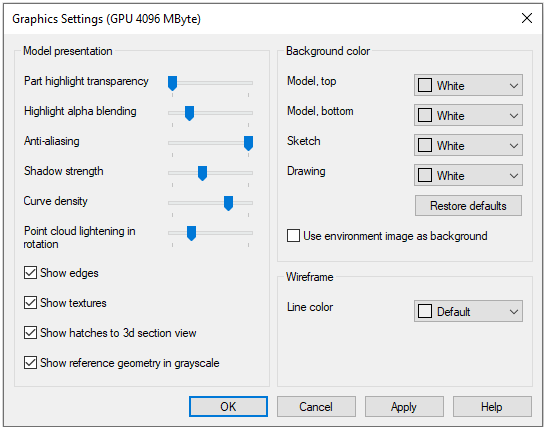Click the Cancel button
Viewport: 544px width, 430px height.
(316, 406)
